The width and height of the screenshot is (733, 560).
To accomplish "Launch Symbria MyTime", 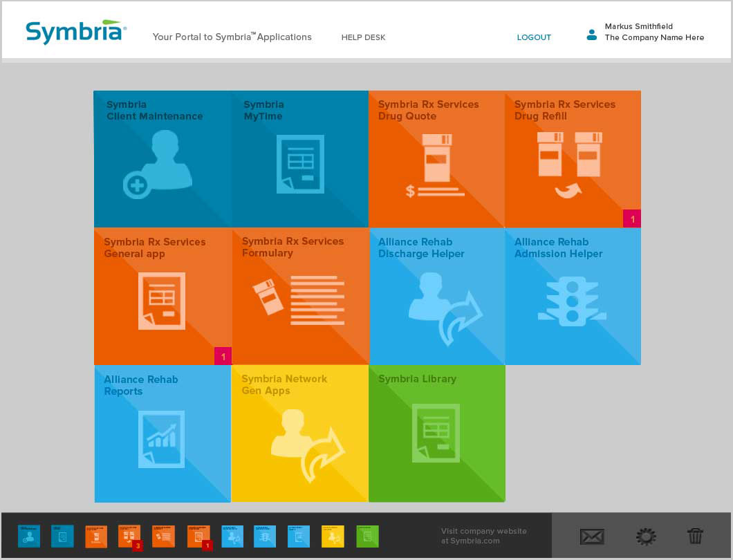I will 299,158.
